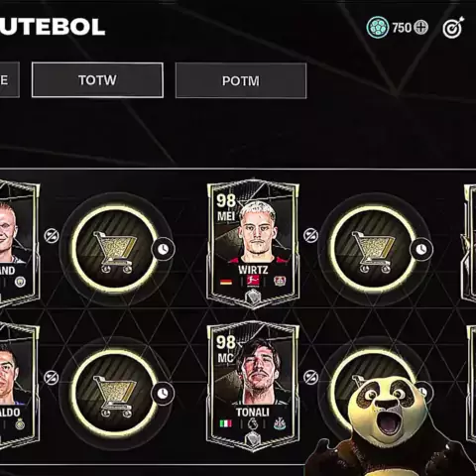Image resolution: width=476 pixels, height=476 pixels.
Task: Select the 98 MEI Wirtz player card
Action: [253, 243]
